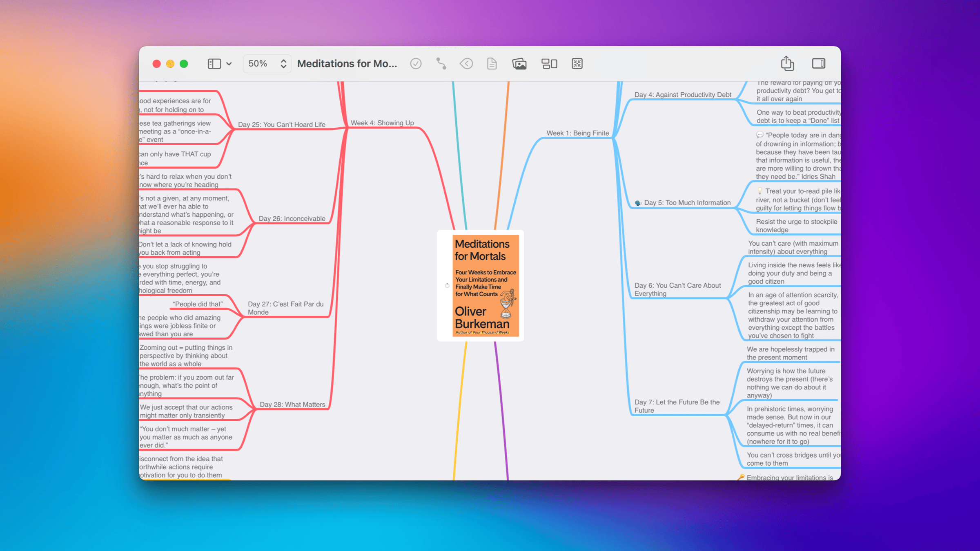980x551 pixels.
Task: Click the Meditations for Mo... document title
Action: coord(347,64)
